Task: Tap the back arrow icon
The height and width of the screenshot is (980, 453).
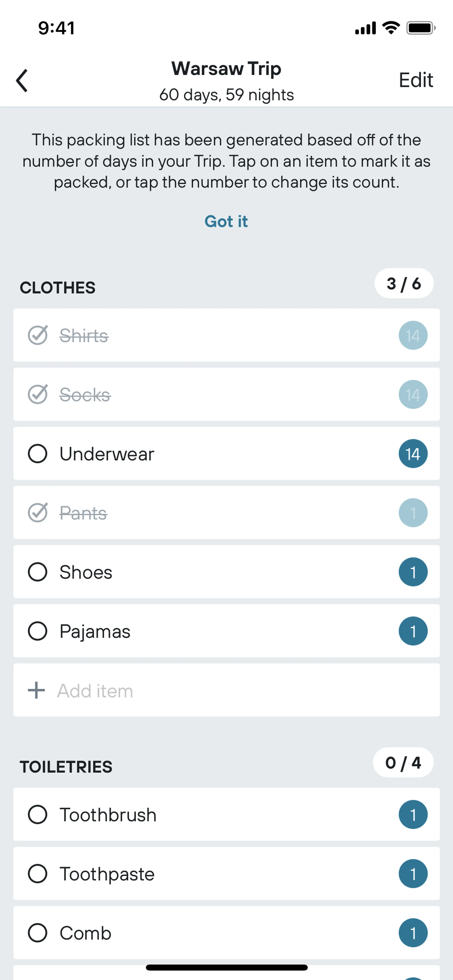Action: (x=22, y=80)
